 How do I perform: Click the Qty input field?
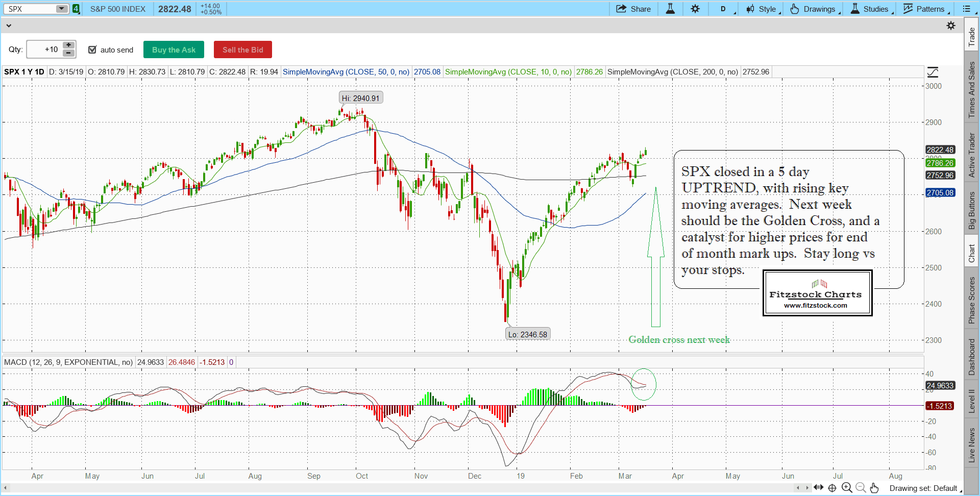(x=44, y=49)
